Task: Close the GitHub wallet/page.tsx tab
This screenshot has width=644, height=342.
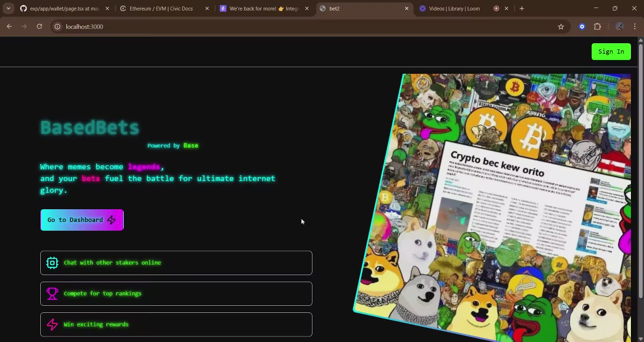Action: pos(107,9)
